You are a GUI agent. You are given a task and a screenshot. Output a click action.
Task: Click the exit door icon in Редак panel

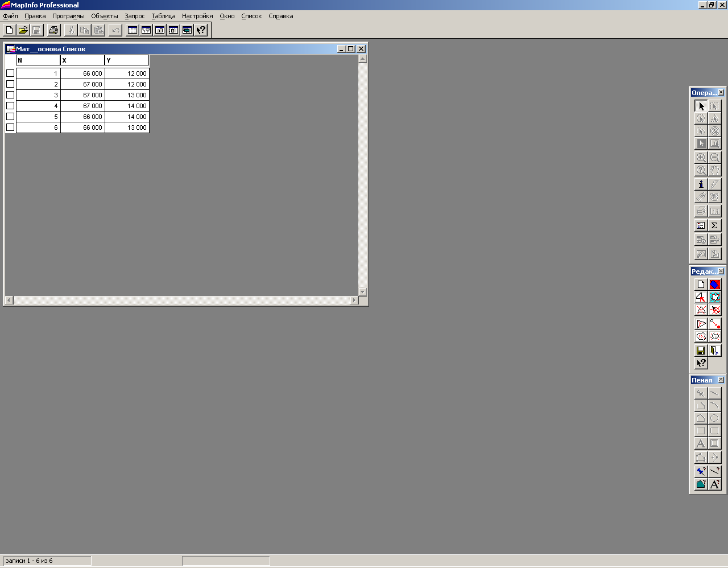click(x=714, y=351)
